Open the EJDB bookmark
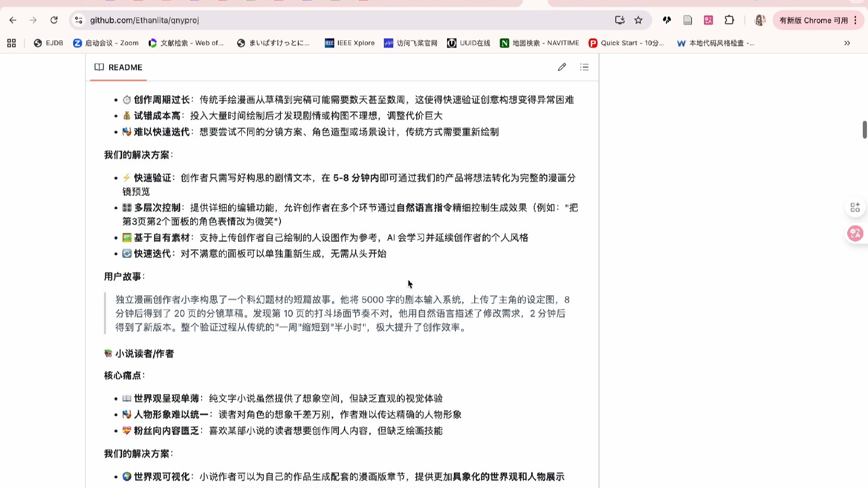 click(48, 43)
